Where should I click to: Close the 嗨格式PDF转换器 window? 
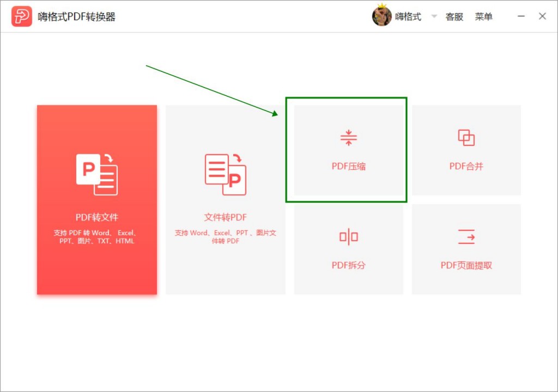coord(542,16)
